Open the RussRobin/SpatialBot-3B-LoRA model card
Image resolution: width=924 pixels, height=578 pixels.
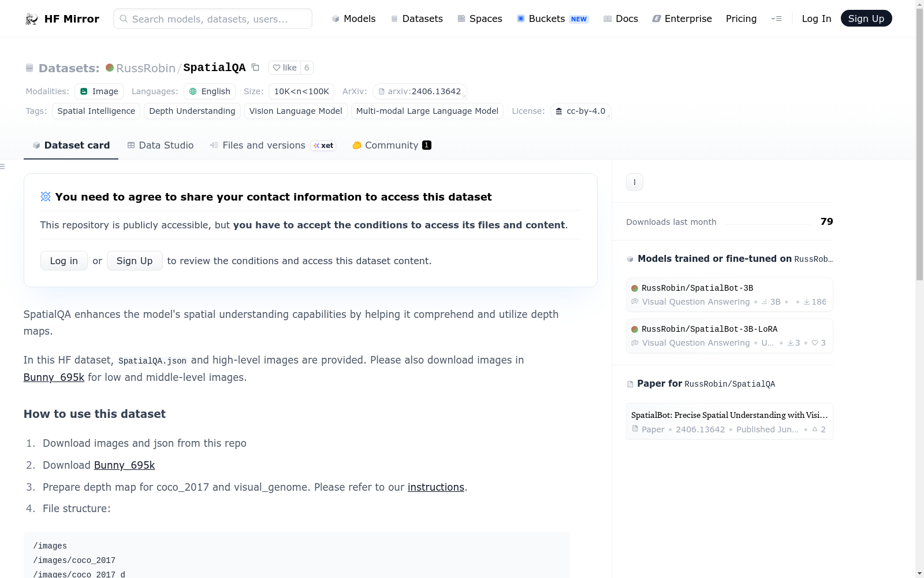pos(729,336)
